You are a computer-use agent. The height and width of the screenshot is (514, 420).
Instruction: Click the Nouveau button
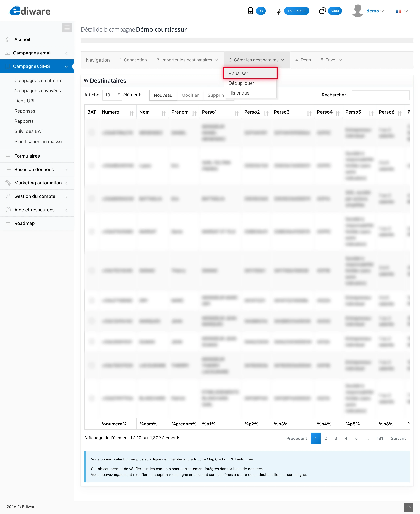(x=163, y=95)
